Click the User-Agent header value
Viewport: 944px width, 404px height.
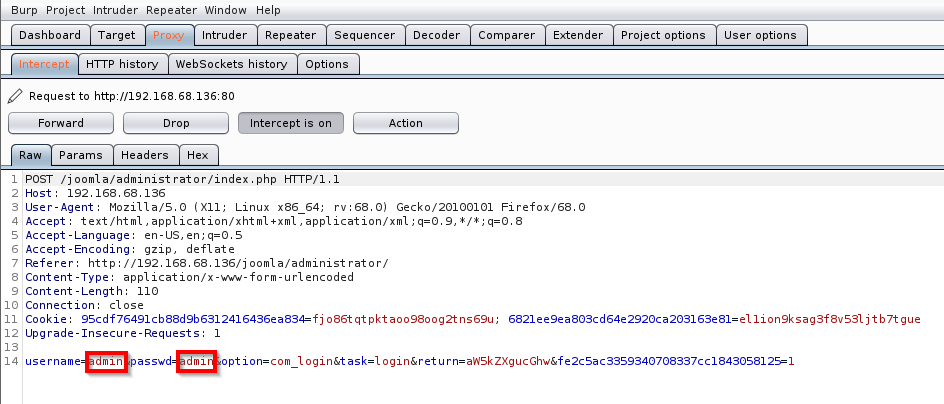pyautogui.click(x=347, y=207)
